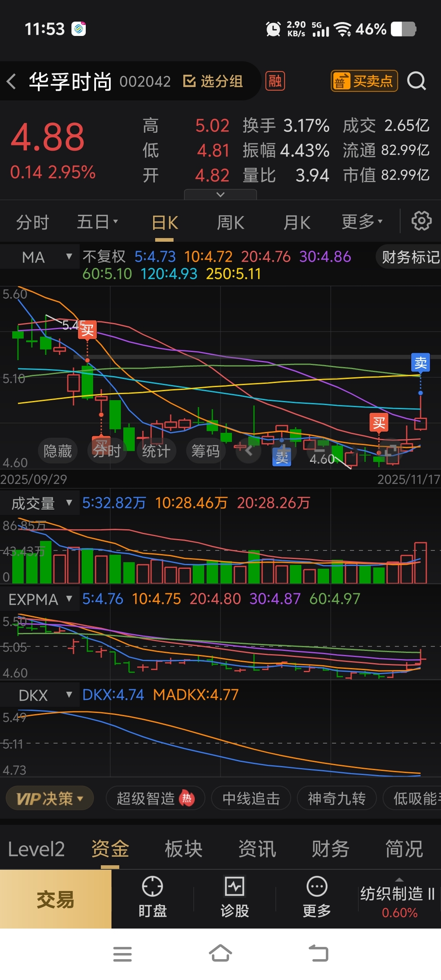Viewport: 441px width, 980px height.
Task: Switch to 月K monthly chart
Action: click(297, 223)
